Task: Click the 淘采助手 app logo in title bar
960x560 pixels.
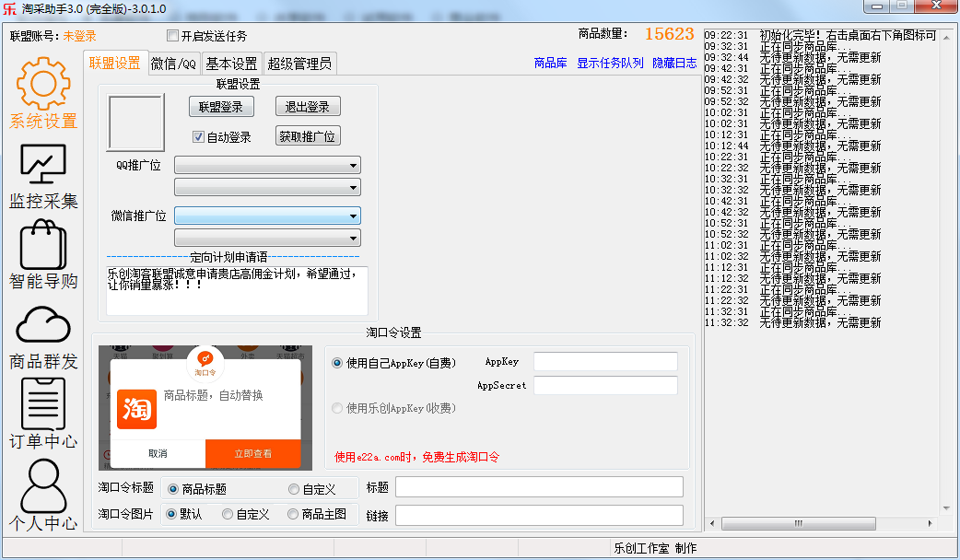Action: point(9,9)
